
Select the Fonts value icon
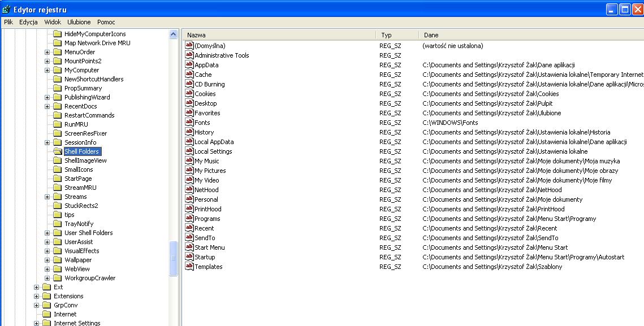click(189, 123)
